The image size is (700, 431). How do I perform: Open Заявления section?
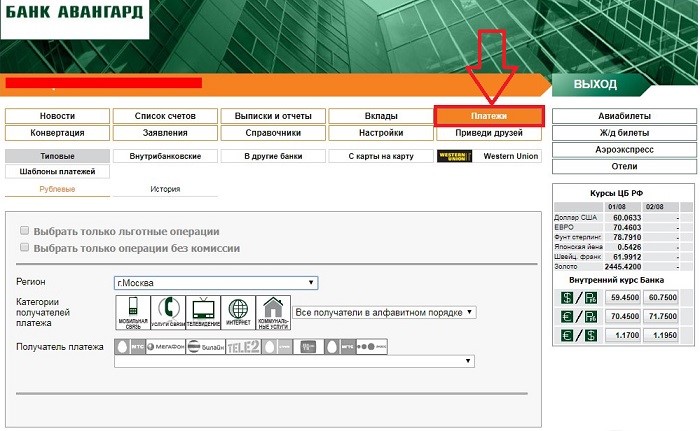click(x=165, y=133)
